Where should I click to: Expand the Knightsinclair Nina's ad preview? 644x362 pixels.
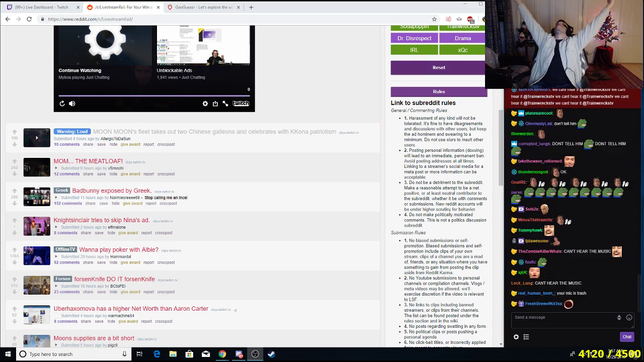point(56,227)
